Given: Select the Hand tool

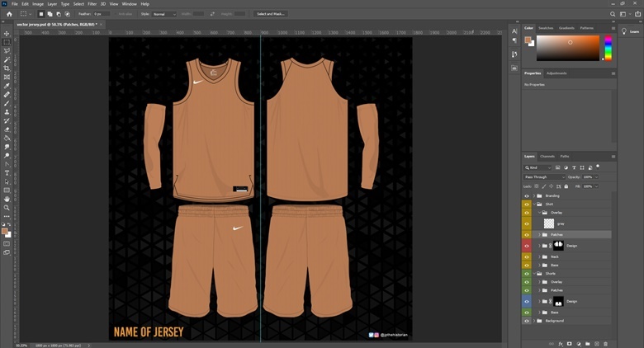Looking at the screenshot, I should click(x=7, y=199).
